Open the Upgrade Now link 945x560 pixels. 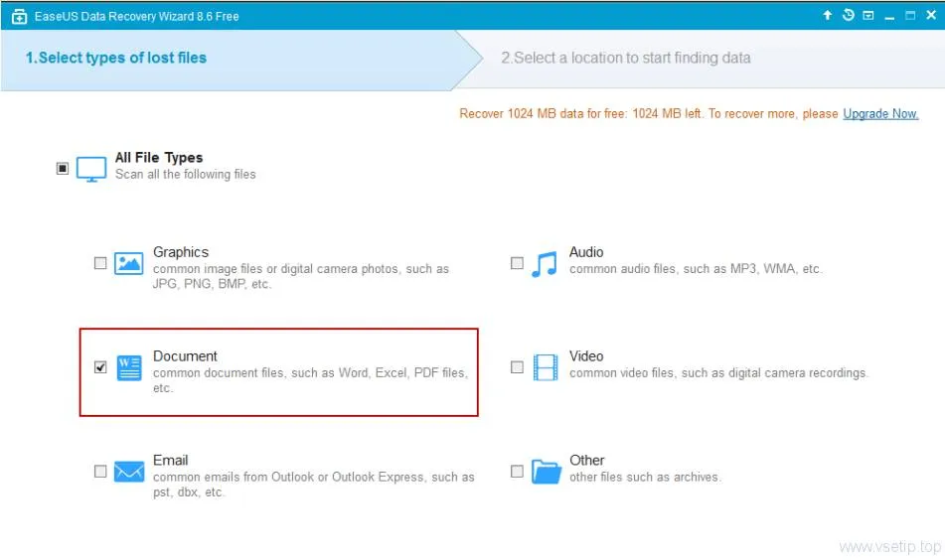tap(880, 114)
